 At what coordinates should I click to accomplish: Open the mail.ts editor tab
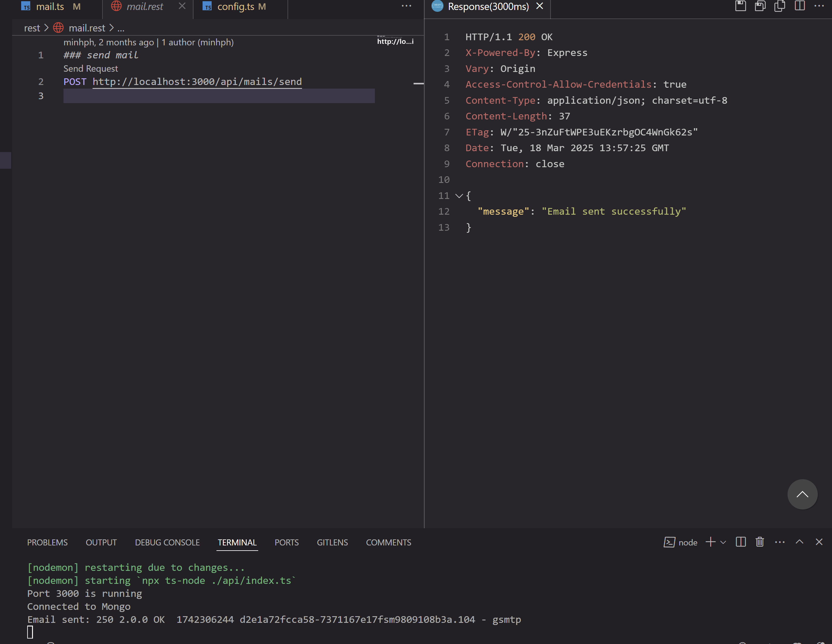point(50,6)
